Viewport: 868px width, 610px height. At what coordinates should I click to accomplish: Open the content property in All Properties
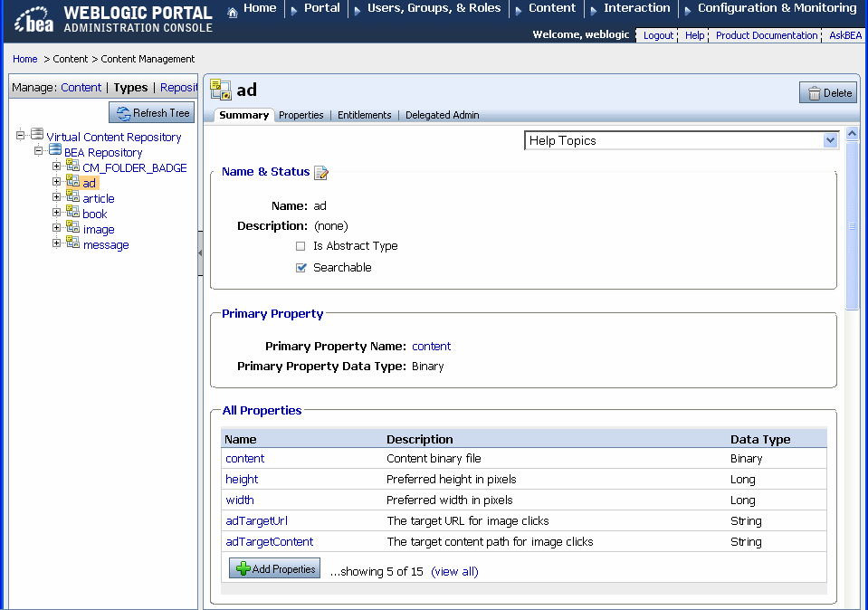pos(244,459)
